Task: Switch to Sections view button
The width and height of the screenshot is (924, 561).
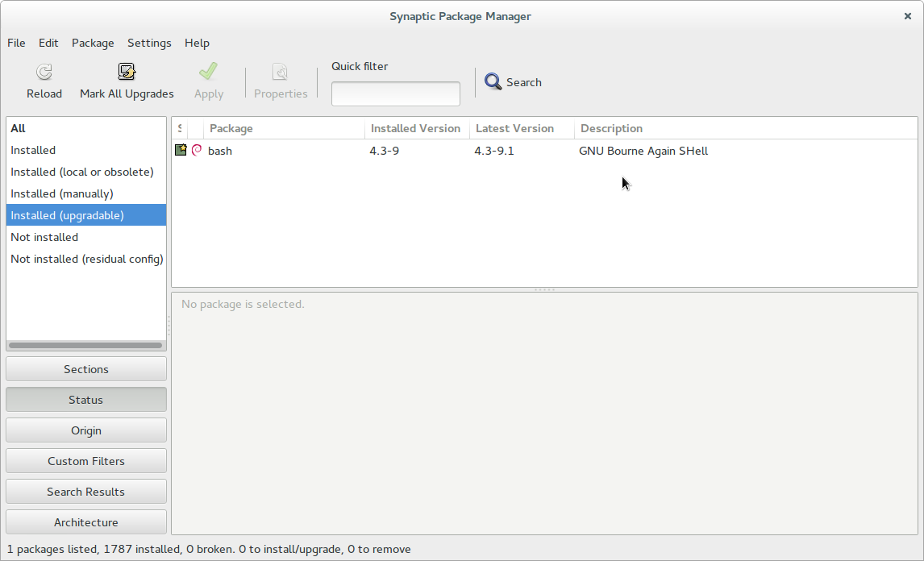Action: (86, 369)
